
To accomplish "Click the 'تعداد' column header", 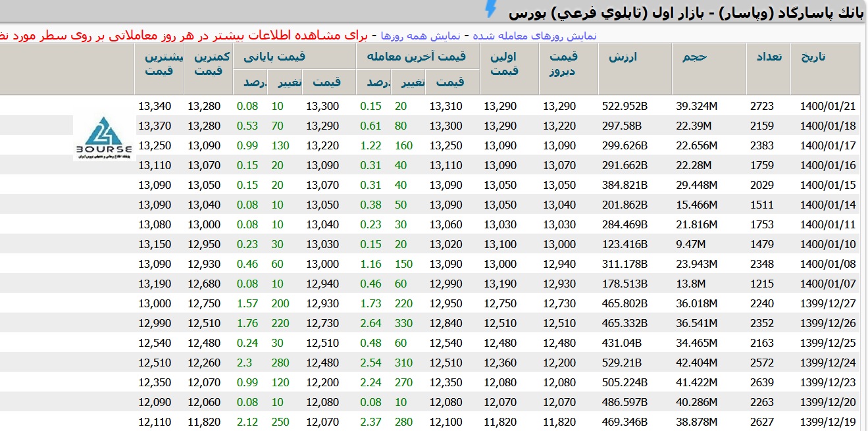I will (x=769, y=57).
